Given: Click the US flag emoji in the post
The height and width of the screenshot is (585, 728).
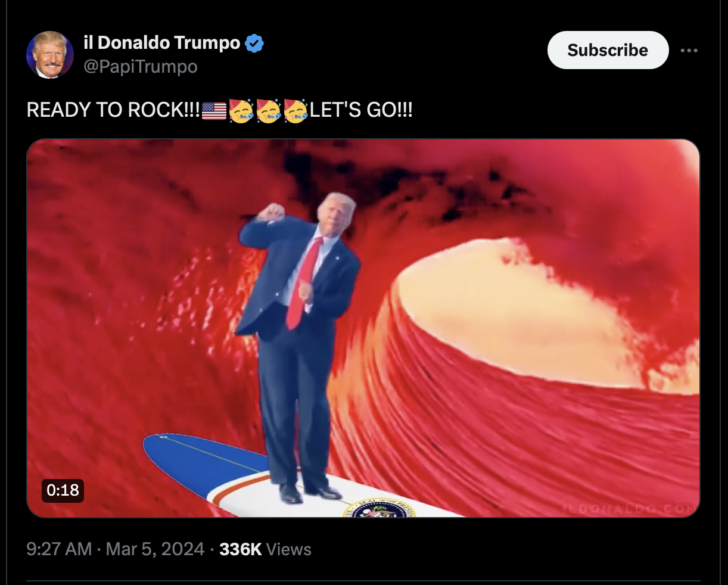Looking at the screenshot, I should (x=214, y=111).
